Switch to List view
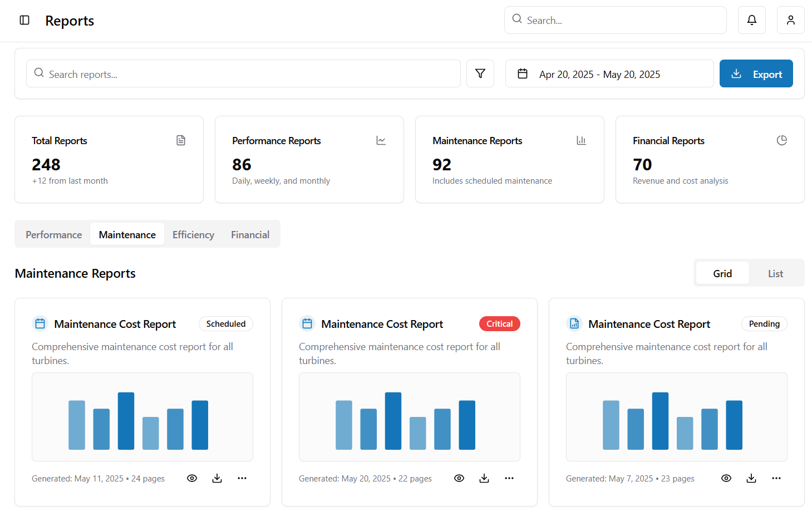The width and height of the screenshot is (812, 511). tap(775, 273)
